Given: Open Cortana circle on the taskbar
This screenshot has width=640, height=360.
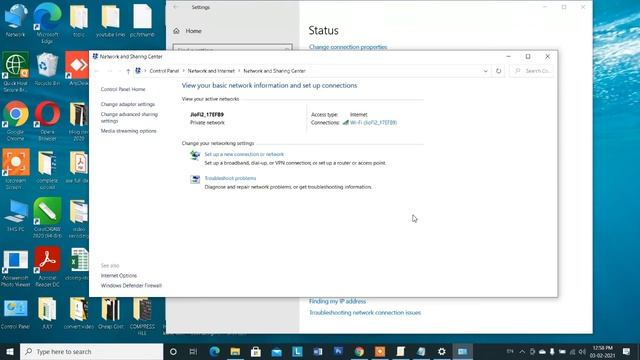Looking at the screenshot, I should 173,351.
